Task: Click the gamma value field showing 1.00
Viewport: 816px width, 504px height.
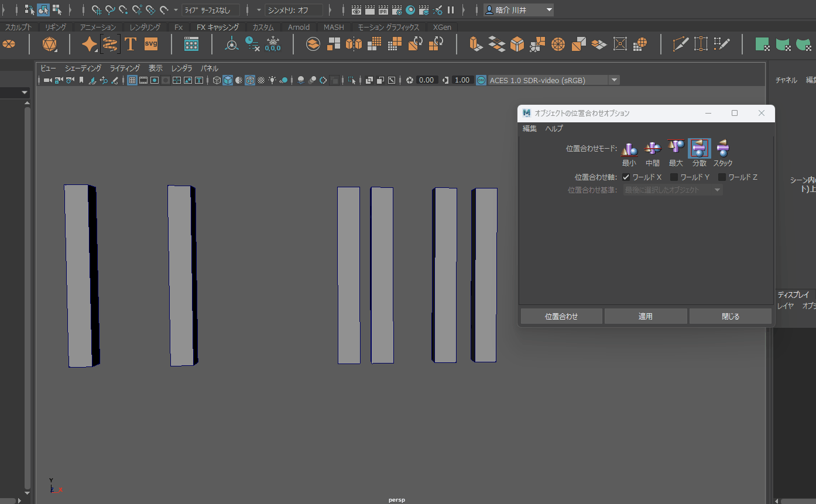Action: click(462, 80)
